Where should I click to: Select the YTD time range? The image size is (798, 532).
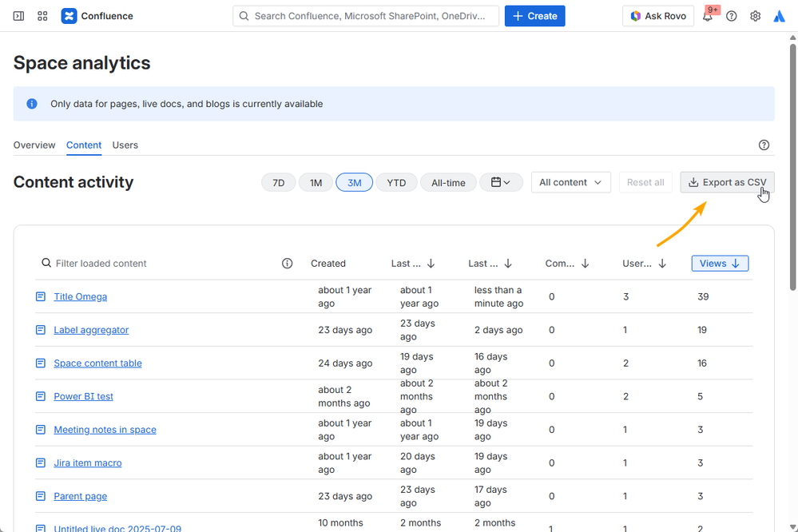(x=396, y=182)
